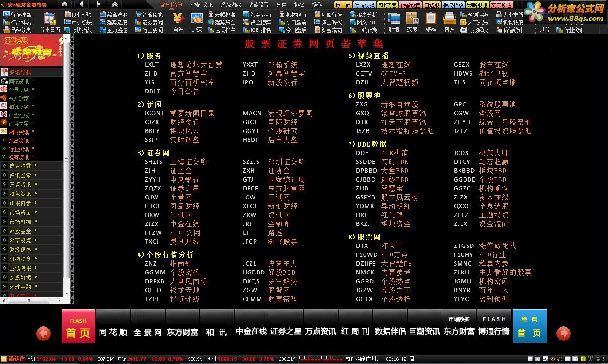Open the 东方财富网 link
The width and height of the screenshot is (608, 364).
pyautogui.click(x=286, y=188)
